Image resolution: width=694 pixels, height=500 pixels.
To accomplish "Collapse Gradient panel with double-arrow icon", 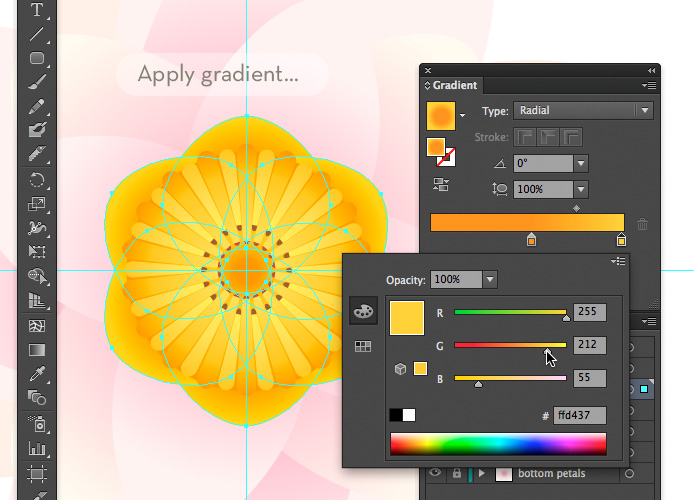I will 651,70.
